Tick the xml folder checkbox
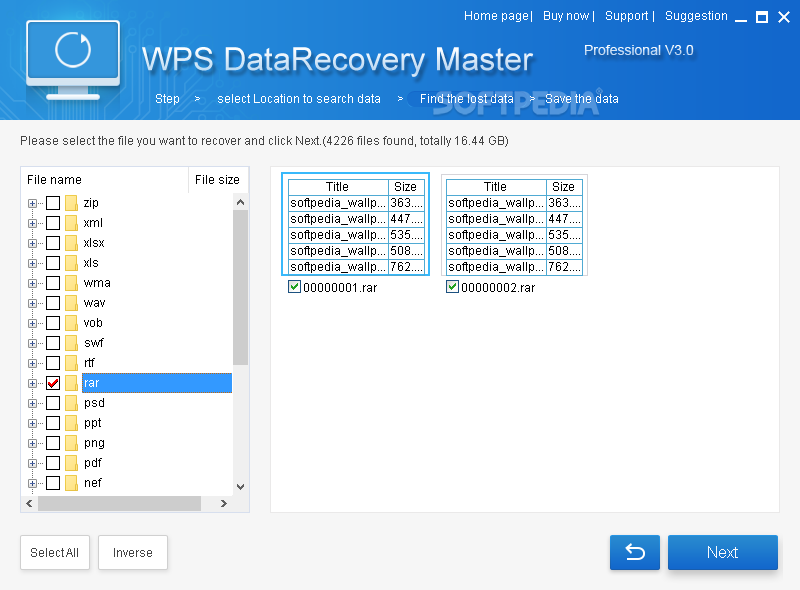The height and width of the screenshot is (590, 800). (x=53, y=223)
